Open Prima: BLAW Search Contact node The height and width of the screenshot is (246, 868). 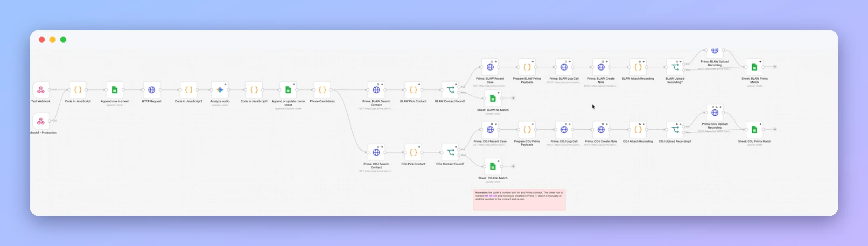click(376, 90)
